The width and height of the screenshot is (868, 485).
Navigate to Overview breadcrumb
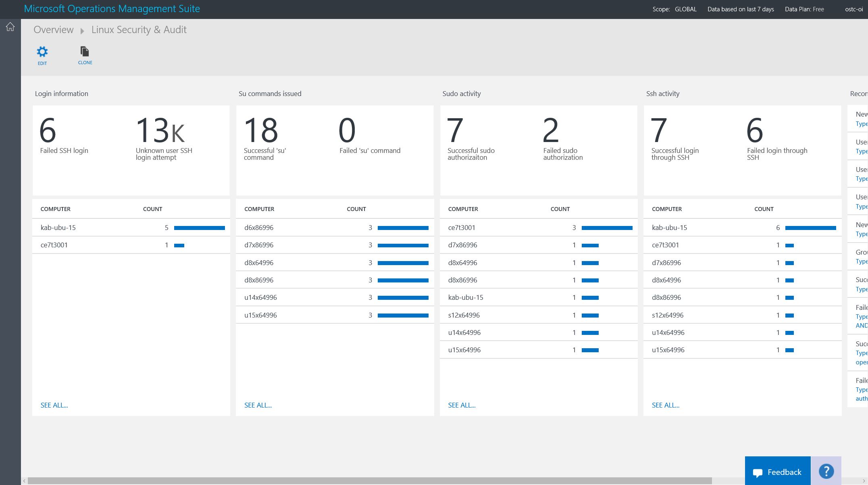54,30
